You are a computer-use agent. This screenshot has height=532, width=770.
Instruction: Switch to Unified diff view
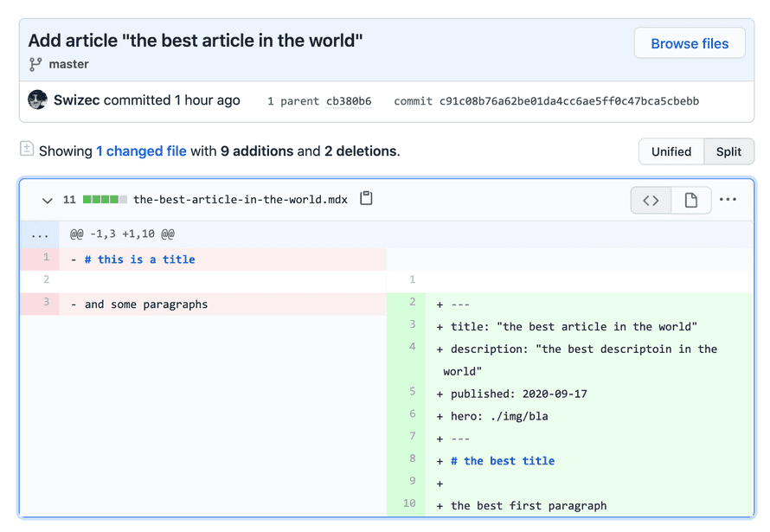click(x=671, y=151)
